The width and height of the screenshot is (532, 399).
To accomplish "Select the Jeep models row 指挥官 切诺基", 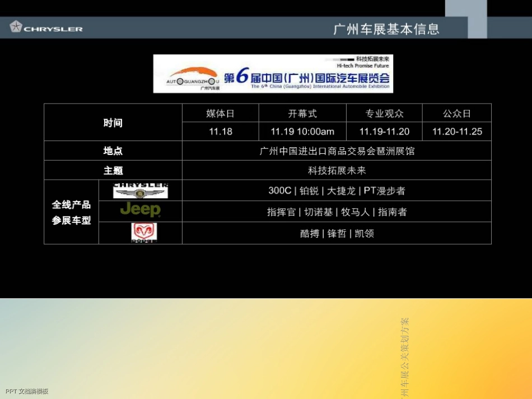I will tap(337, 212).
